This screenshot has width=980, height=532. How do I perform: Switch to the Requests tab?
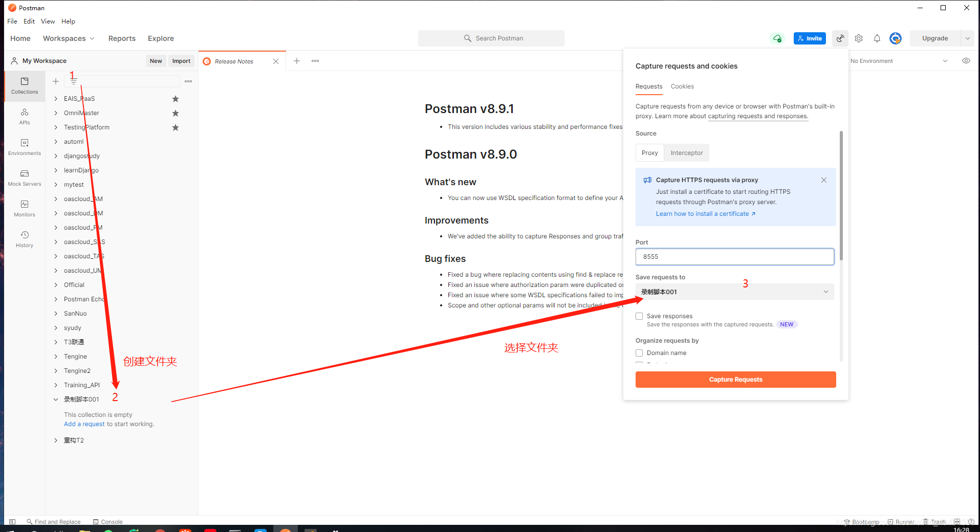[x=649, y=86]
